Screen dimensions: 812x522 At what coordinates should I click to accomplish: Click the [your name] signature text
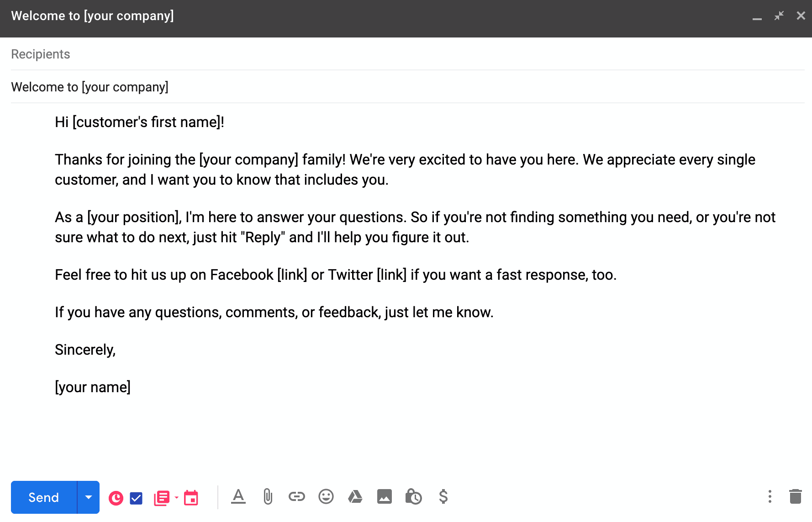point(93,387)
